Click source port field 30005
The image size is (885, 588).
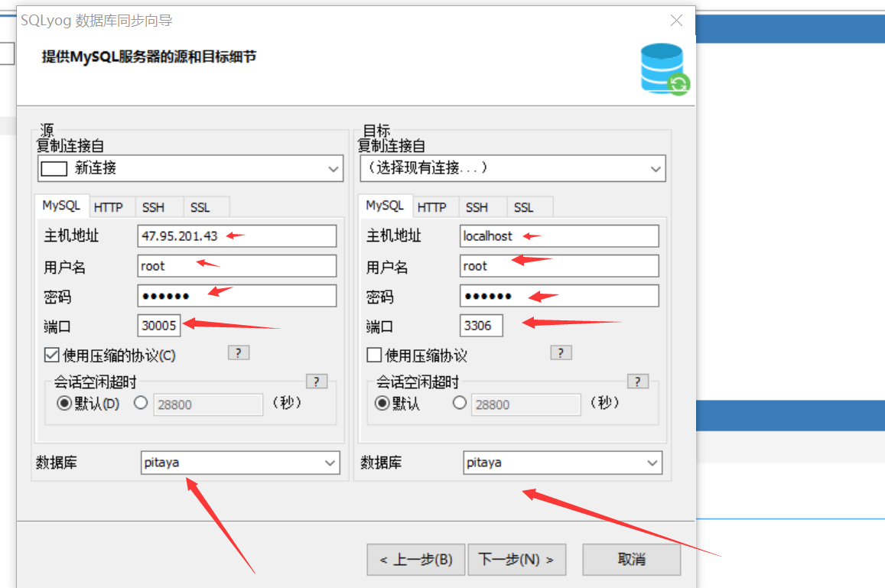point(158,326)
